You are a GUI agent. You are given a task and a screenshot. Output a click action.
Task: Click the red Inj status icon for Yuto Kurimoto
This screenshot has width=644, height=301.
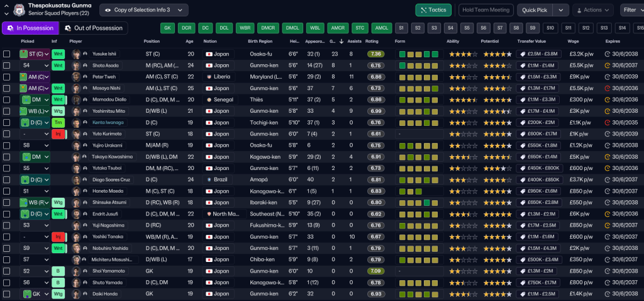tap(58, 134)
